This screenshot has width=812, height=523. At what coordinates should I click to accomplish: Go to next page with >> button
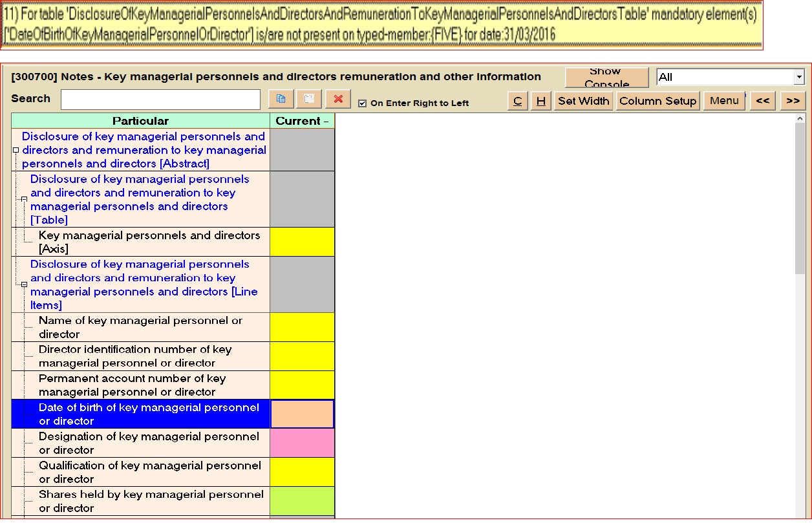[793, 101]
